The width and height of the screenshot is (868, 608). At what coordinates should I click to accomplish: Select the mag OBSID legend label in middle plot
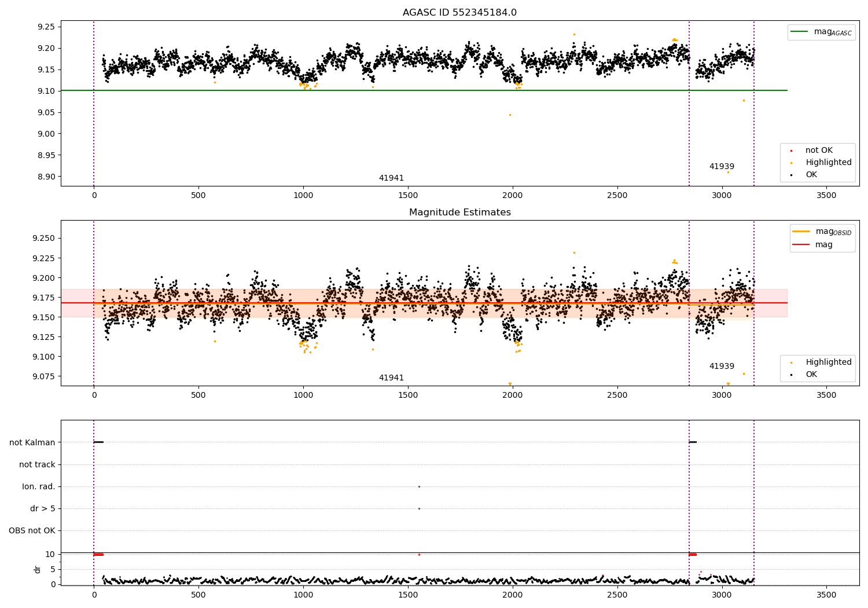pyautogui.click(x=833, y=232)
